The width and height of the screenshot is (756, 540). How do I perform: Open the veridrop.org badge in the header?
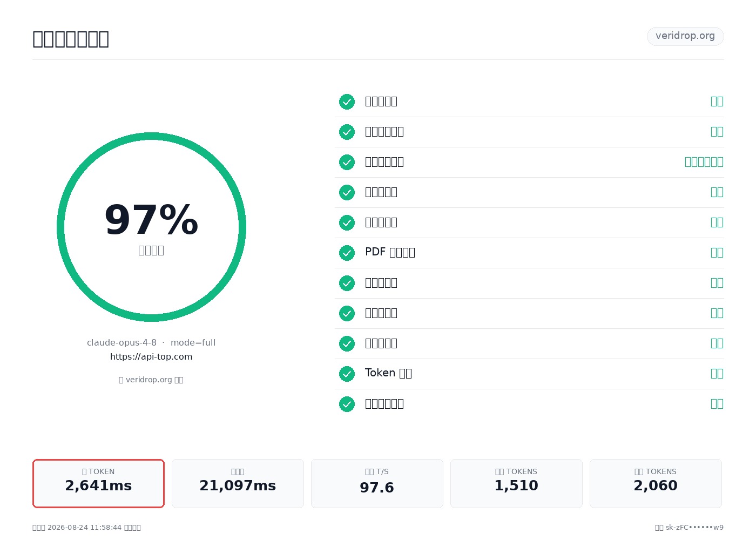click(685, 36)
